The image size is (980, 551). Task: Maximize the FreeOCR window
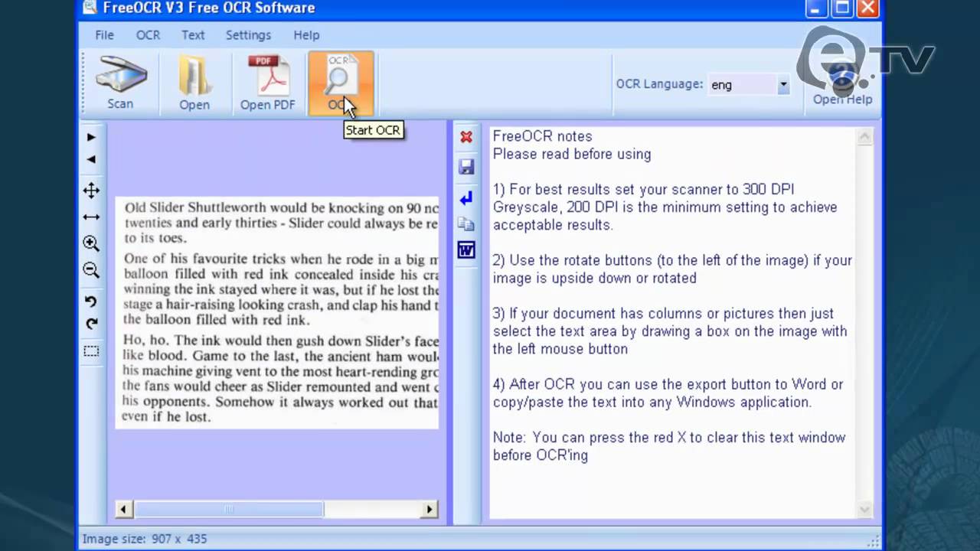(x=841, y=8)
